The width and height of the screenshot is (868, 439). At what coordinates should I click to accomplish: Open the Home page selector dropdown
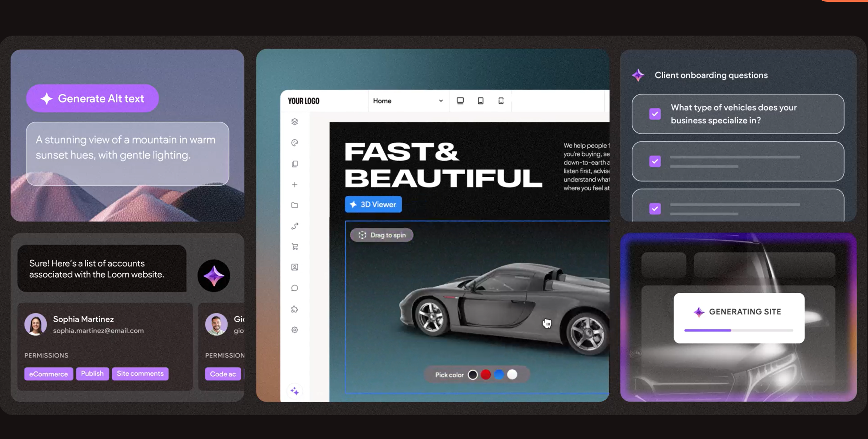click(408, 100)
